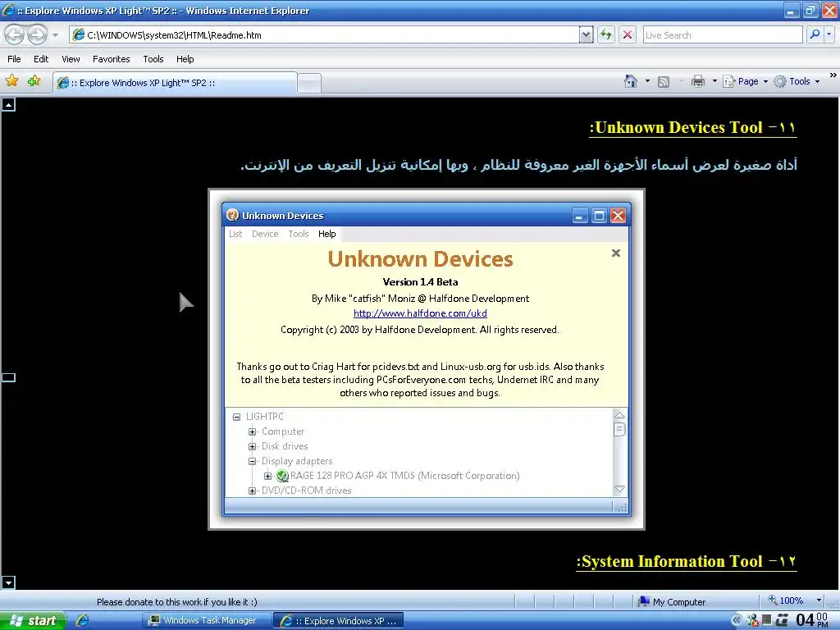Collapse the Display adapters tree node
This screenshot has width=840, height=630.
252,461
